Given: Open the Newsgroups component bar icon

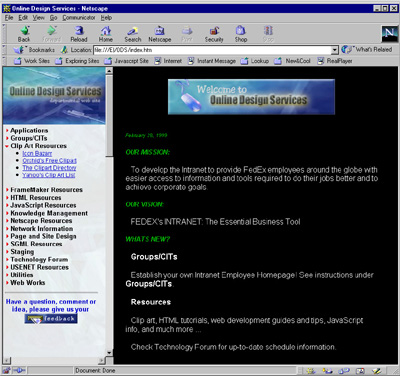Looking at the screenshot, I should tap(344, 371).
